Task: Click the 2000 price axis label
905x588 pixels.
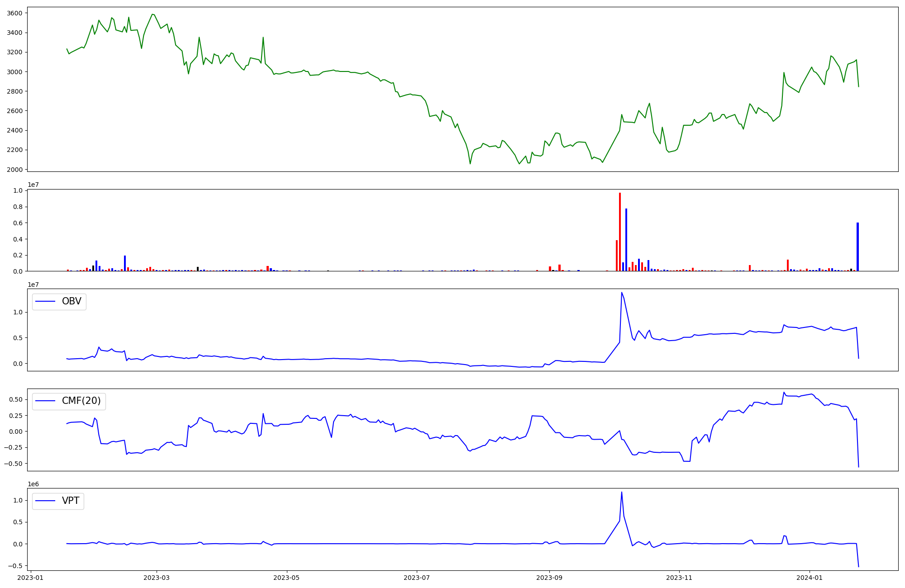Action: tap(14, 169)
